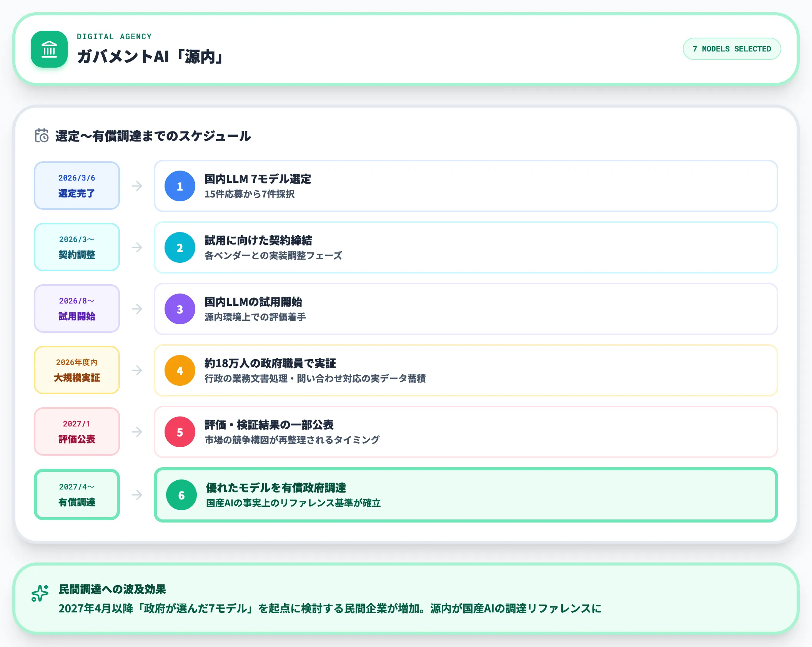The height and width of the screenshot is (647, 812).
Task: Open the 試用に向けた契約締結 step card
Action: 466,247
